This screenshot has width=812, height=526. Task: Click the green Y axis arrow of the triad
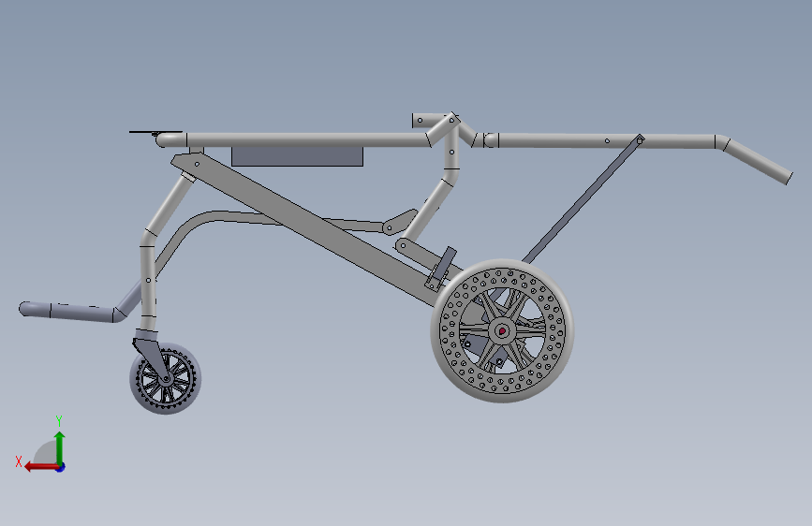pyautogui.click(x=60, y=447)
